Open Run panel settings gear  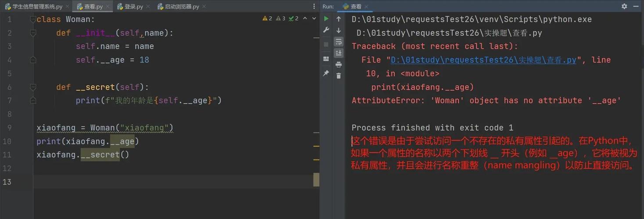(624, 6)
